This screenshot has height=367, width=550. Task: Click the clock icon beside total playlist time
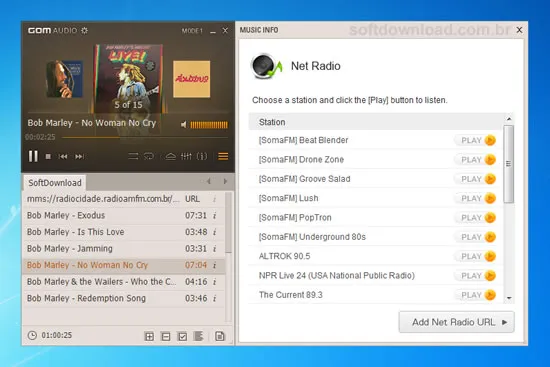pos(32,335)
